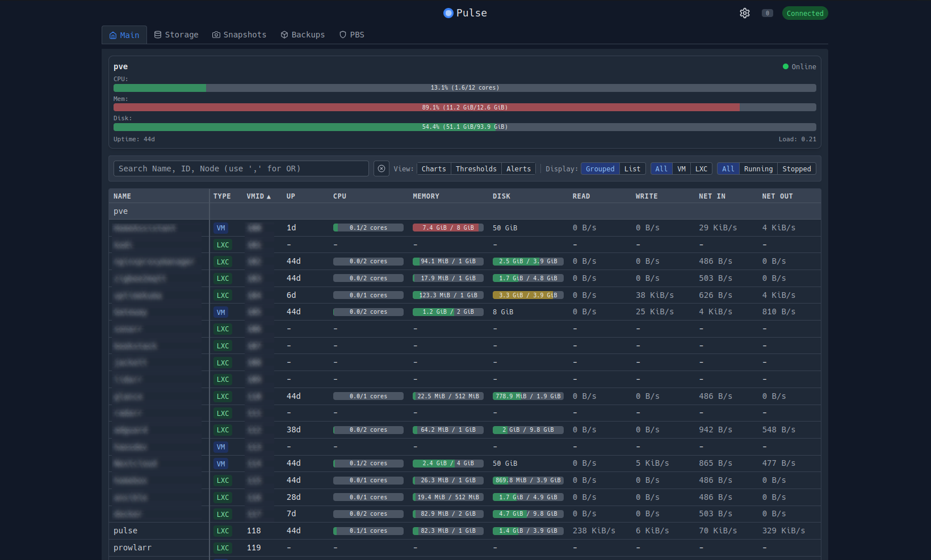Filter guests to show only VM
This screenshot has width=931, height=560.
681,169
